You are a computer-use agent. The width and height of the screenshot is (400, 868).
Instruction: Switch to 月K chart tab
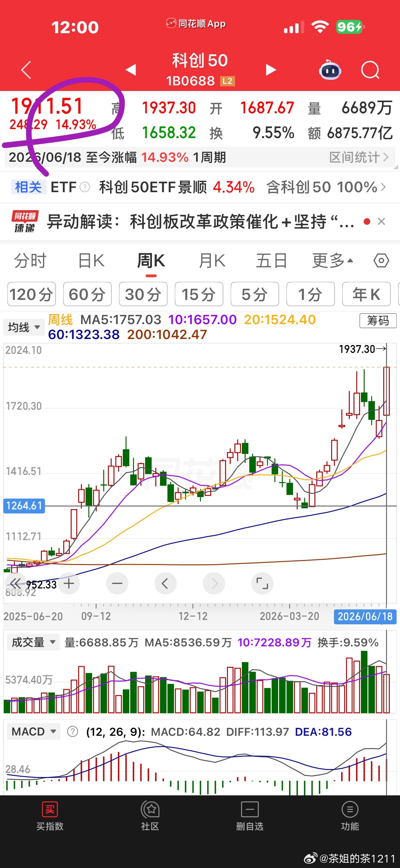pos(212,260)
